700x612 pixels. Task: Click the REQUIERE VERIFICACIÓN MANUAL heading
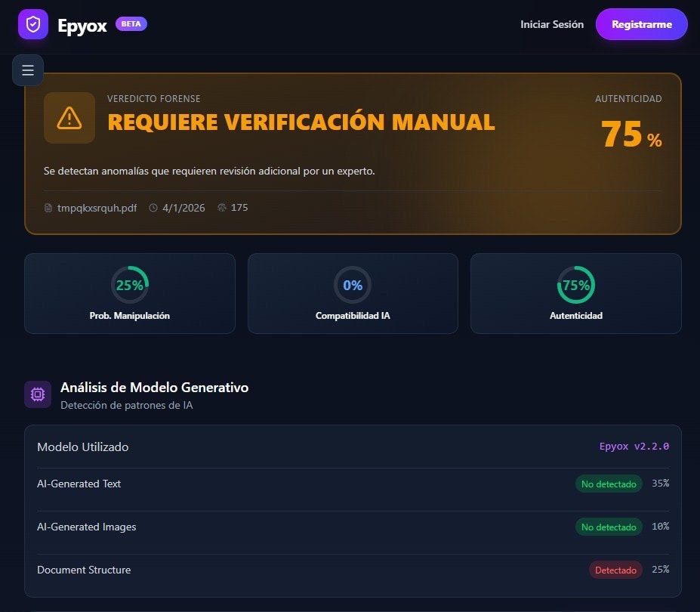(x=301, y=122)
